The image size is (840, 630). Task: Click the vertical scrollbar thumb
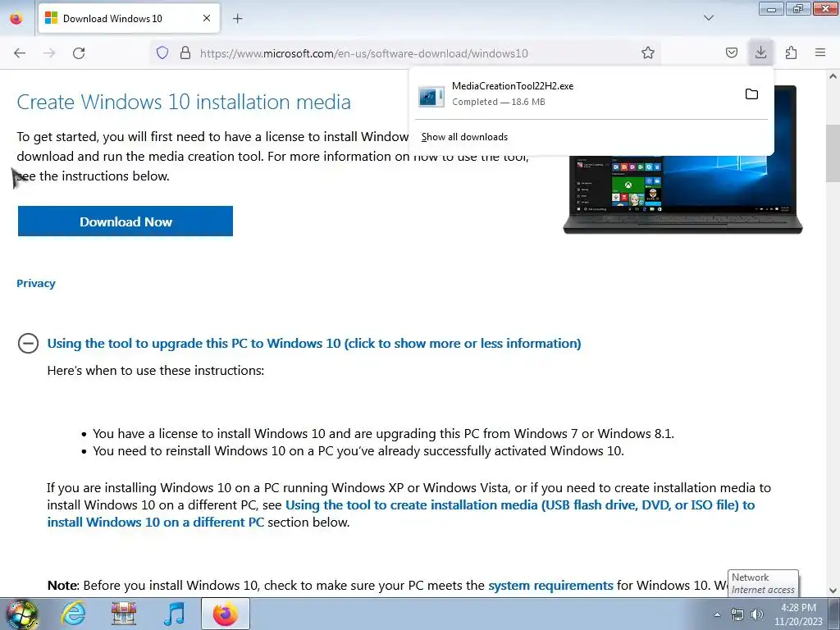click(833, 153)
